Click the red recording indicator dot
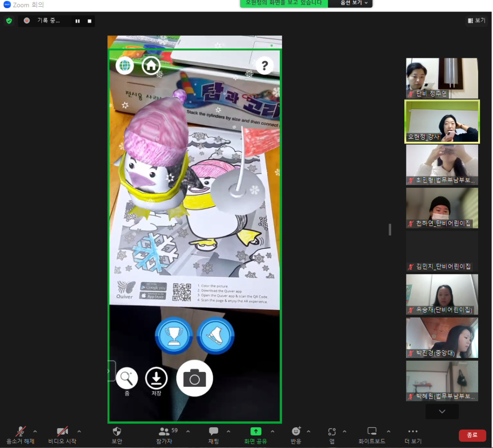The height and width of the screenshot is (448, 493). [x=27, y=20]
